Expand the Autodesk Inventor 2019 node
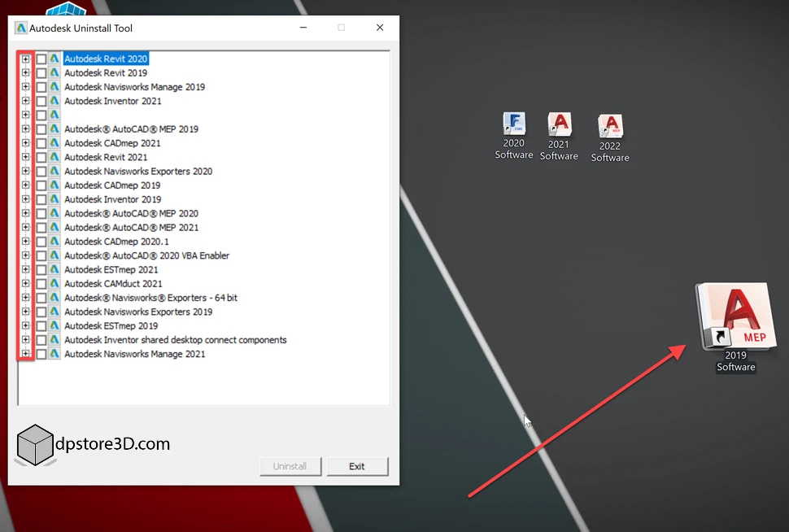The height and width of the screenshot is (532, 789). 25,200
